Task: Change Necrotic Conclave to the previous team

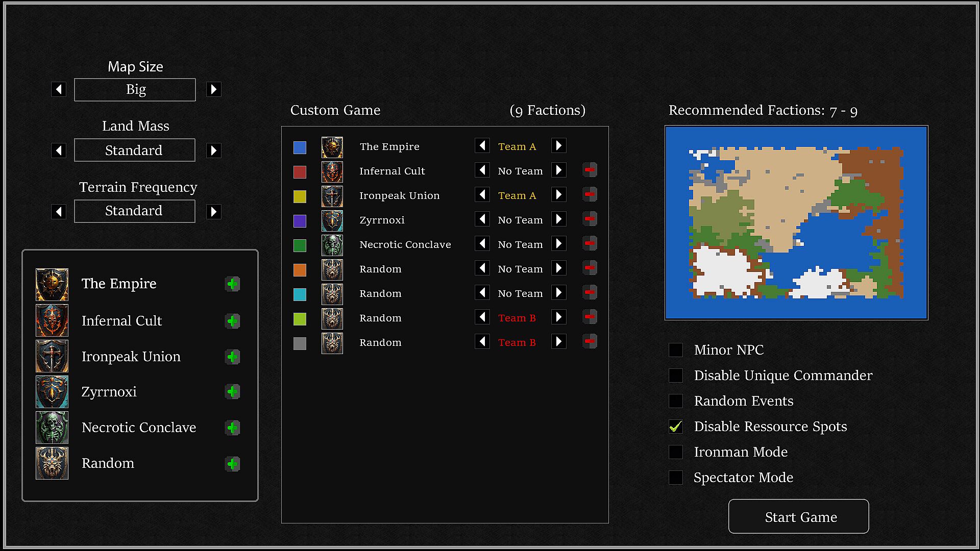Action: [x=482, y=244]
